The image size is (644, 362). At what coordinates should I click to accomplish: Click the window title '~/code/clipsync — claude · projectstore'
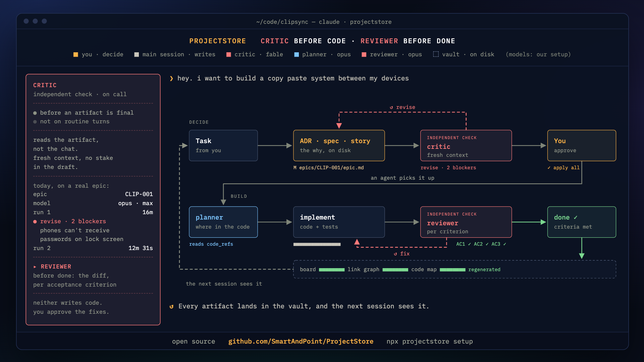(x=324, y=22)
